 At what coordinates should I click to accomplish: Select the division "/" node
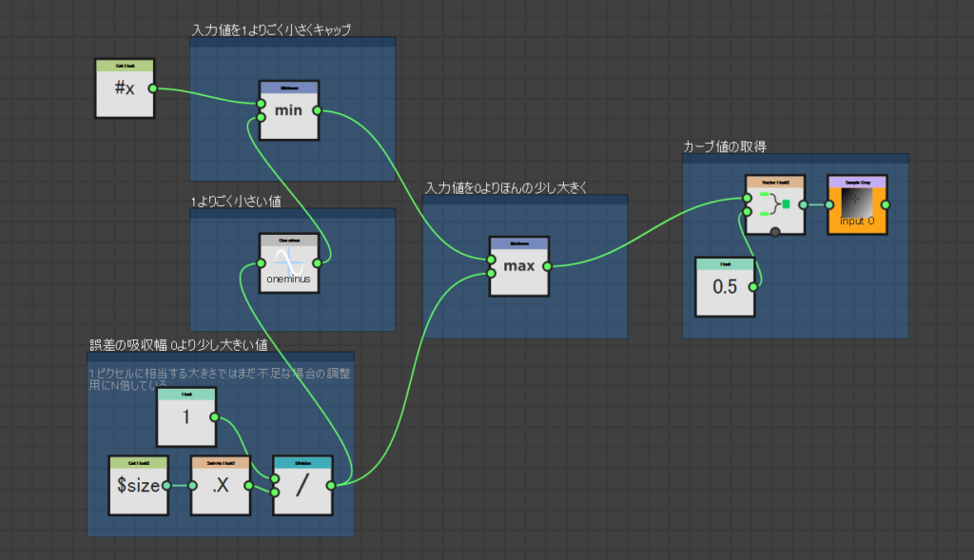click(302, 486)
